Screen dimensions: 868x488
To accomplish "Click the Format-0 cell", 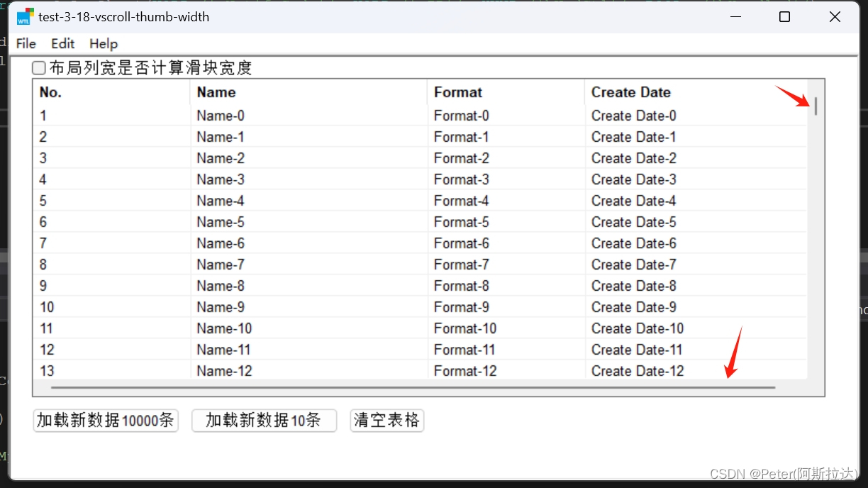I will coord(507,116).
